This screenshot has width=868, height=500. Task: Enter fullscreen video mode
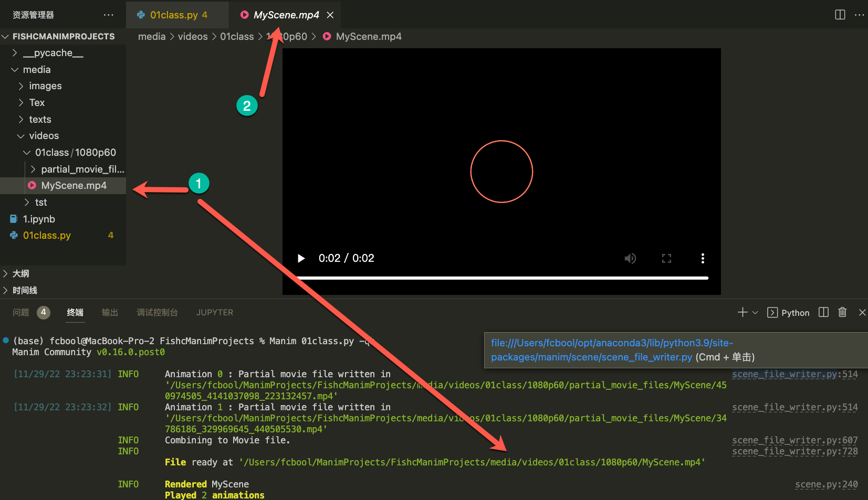pos(666,258)
